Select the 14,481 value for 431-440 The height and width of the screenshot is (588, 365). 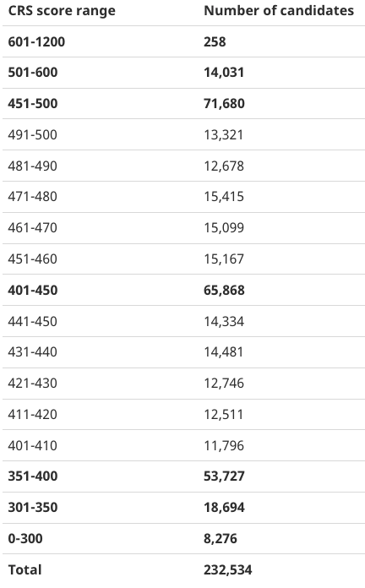point(224,352)
